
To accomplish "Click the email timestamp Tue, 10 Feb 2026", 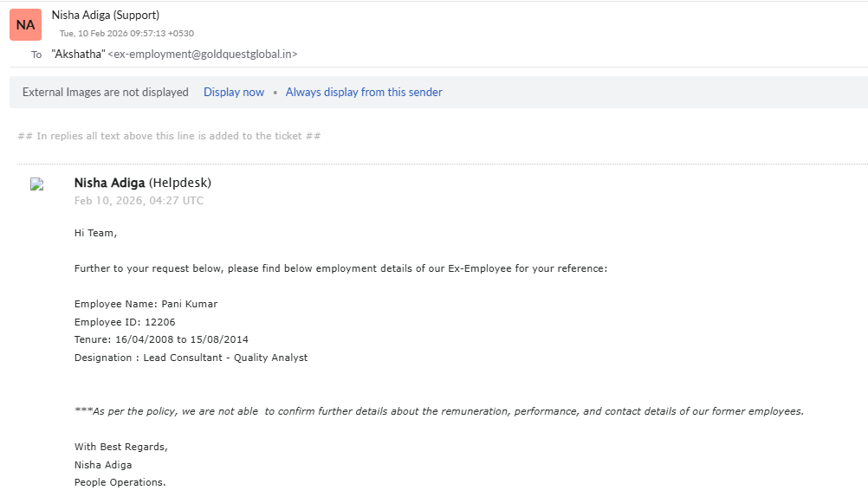I will point(126,34).
